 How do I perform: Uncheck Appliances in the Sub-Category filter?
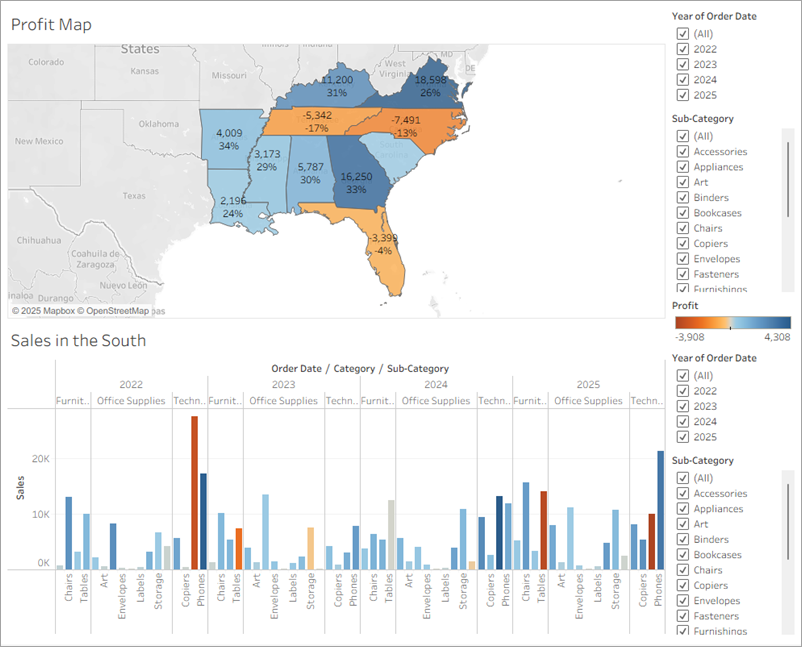[683, 166]
